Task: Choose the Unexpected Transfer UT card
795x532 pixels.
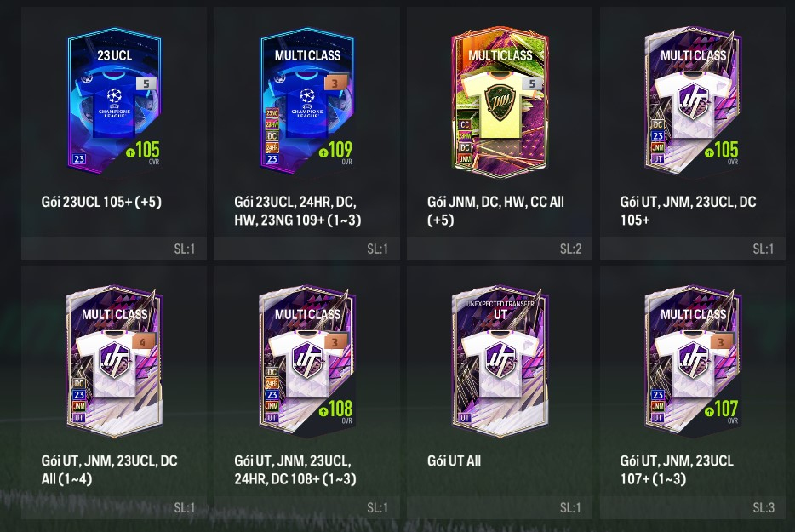Action: coord(500,361)
